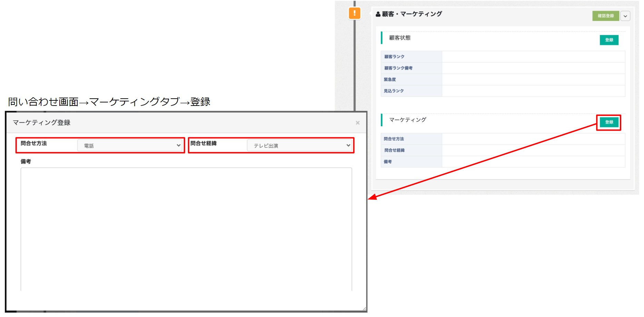Viewport: 644px width, 317px height.
Task: Click the dialog's bottom-right resize handle
Action: pos(364,309)
